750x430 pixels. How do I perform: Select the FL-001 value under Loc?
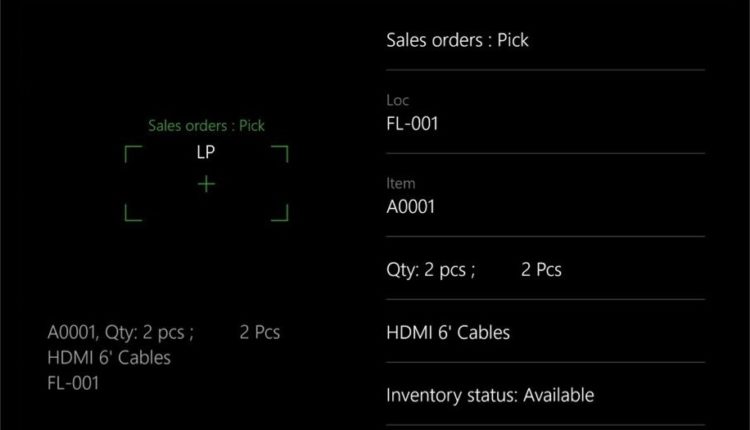pyautogui.click(x=412, y=125)
